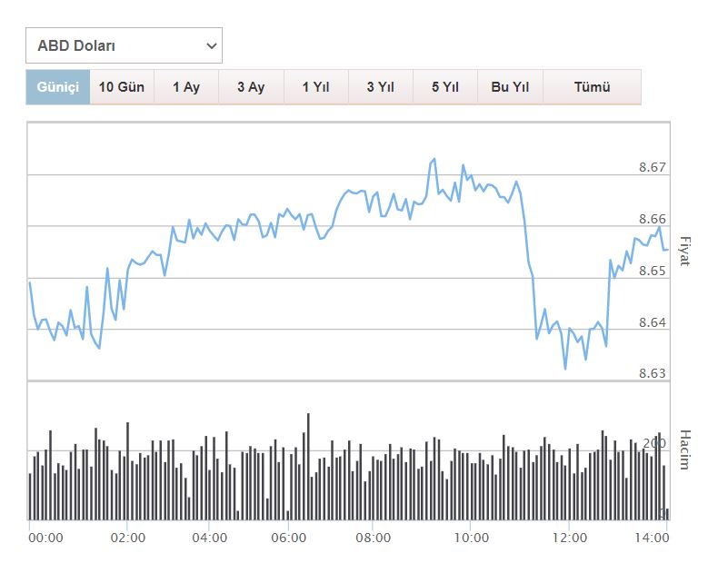
Task: Click the Hacim axis title
Action: 686,449
